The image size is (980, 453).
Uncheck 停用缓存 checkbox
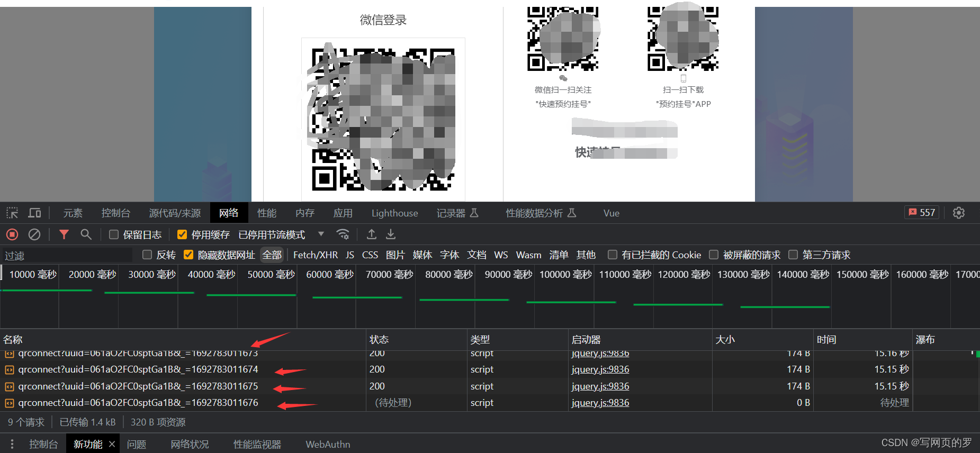182,234
